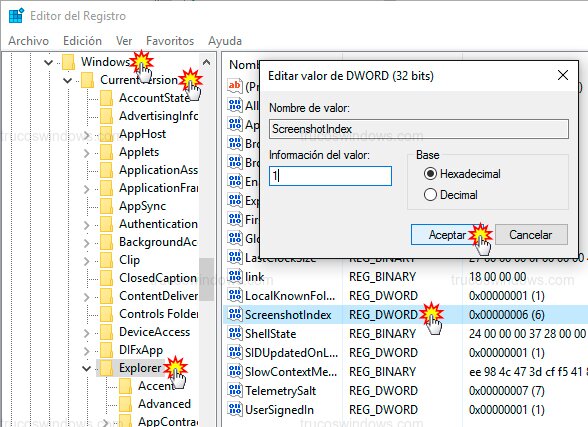Click the Authentication folder icon
Screen dimensions: 588x427
[x=106, y=224]
